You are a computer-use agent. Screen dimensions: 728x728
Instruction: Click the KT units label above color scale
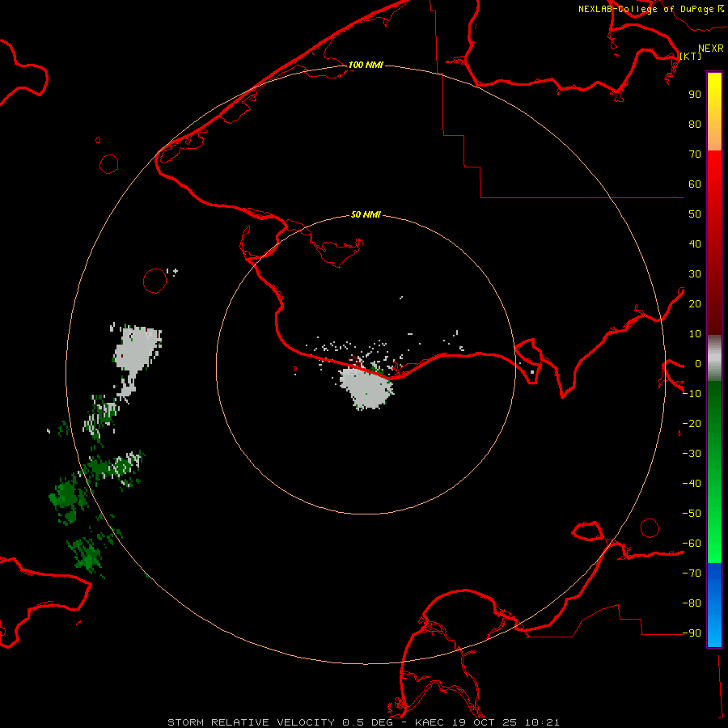pos(691,56)
